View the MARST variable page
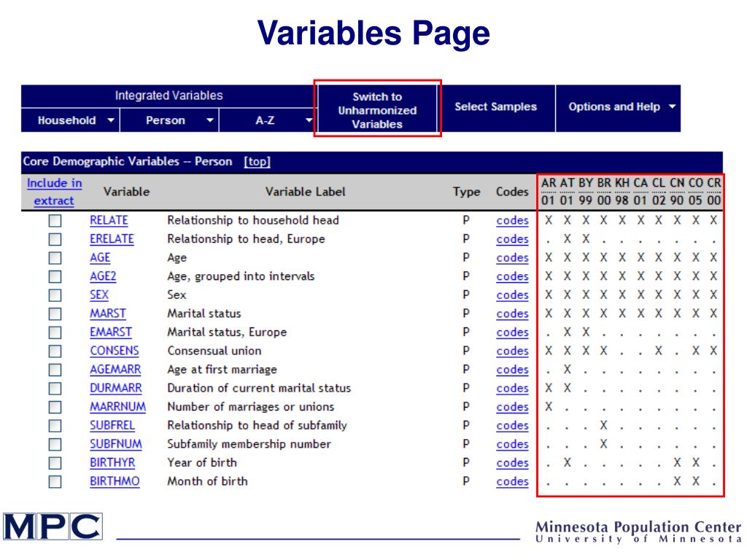The width and height of the screenshot is (747, 560). [108, 314]
